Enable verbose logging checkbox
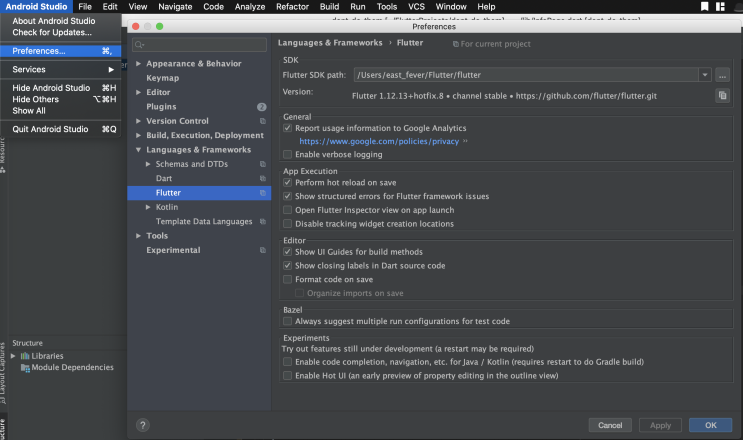This screenshot has height=440, width=743. pyautogui.click(x=287, y=154)
